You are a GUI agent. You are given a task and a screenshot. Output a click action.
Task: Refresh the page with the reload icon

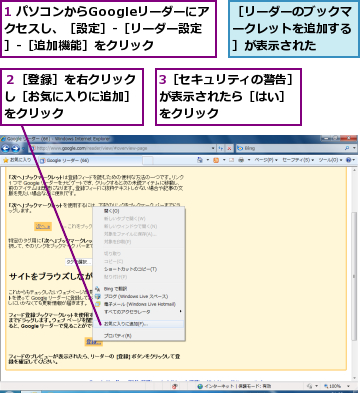point(221,148)
